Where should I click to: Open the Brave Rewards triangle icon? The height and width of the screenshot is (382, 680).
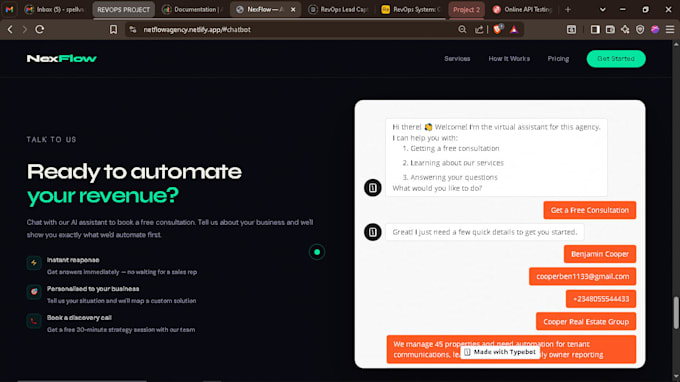click(x=514, y=29)
